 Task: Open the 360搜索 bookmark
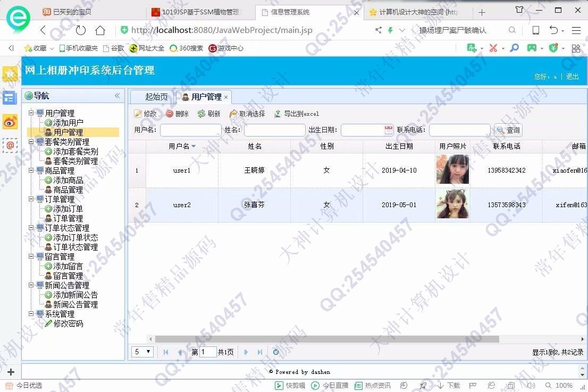tap(187, 48)
